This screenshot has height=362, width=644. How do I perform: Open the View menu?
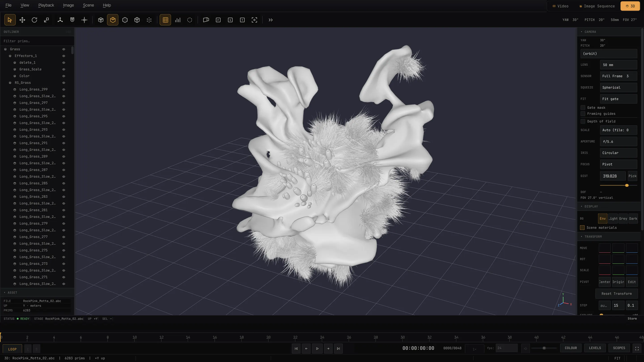[x=25, y=5]
